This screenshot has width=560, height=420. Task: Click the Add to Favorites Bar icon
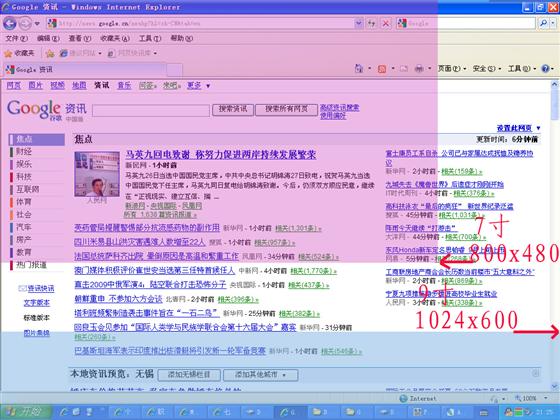point(50,54)
